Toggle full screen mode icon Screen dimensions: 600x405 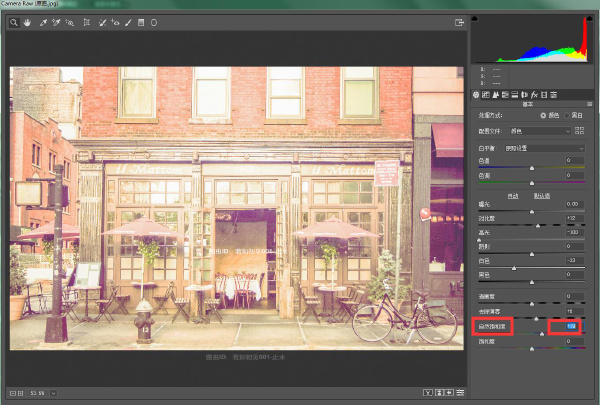(459, 21)
